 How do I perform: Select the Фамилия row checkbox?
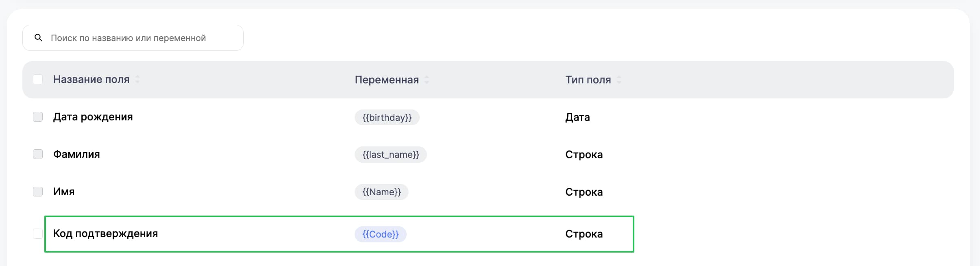coord(38,154)
